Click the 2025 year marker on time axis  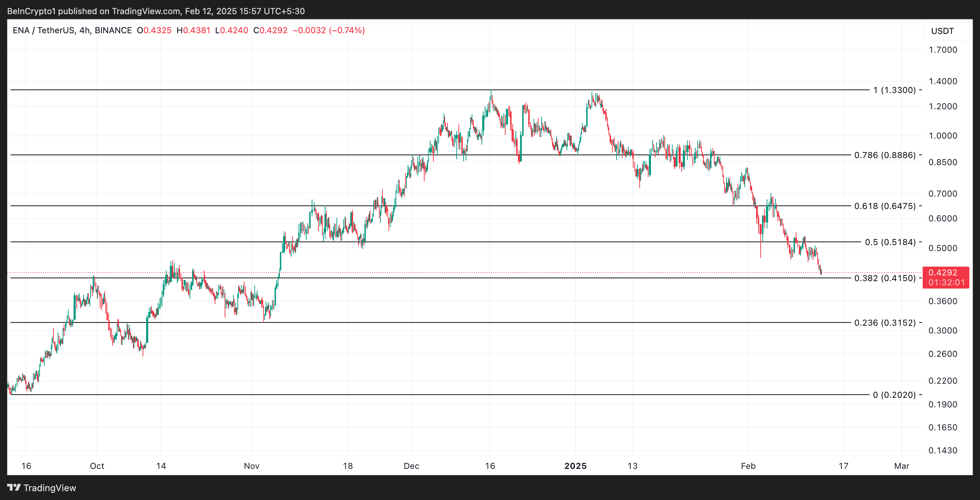coord(575,466)
